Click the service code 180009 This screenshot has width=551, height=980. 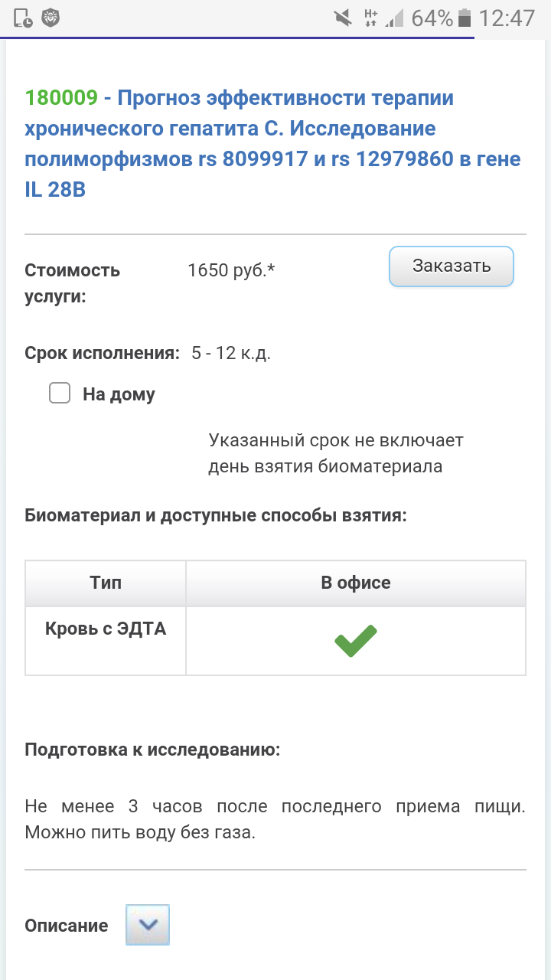61,98
